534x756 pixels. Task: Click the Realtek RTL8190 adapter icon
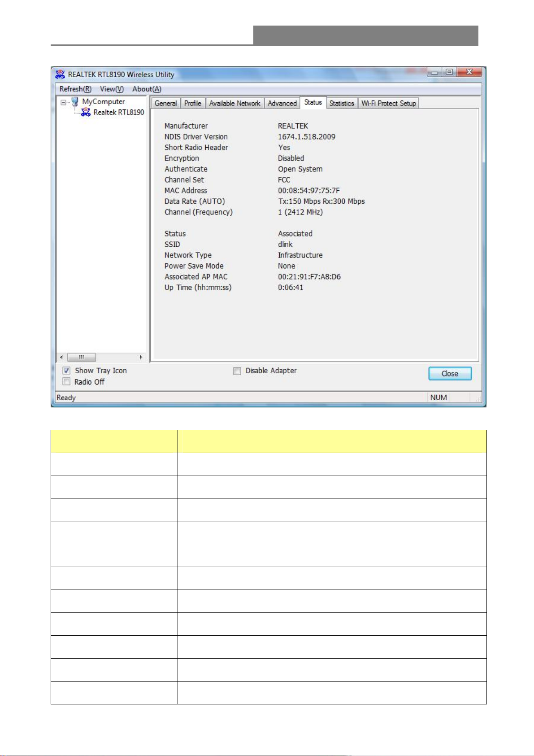pos(86,112)
